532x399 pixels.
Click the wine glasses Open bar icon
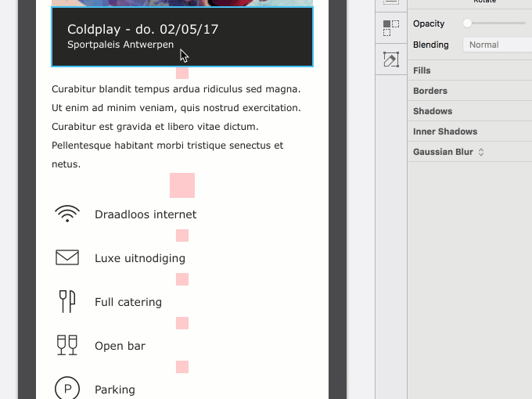(x=67, y=345)
